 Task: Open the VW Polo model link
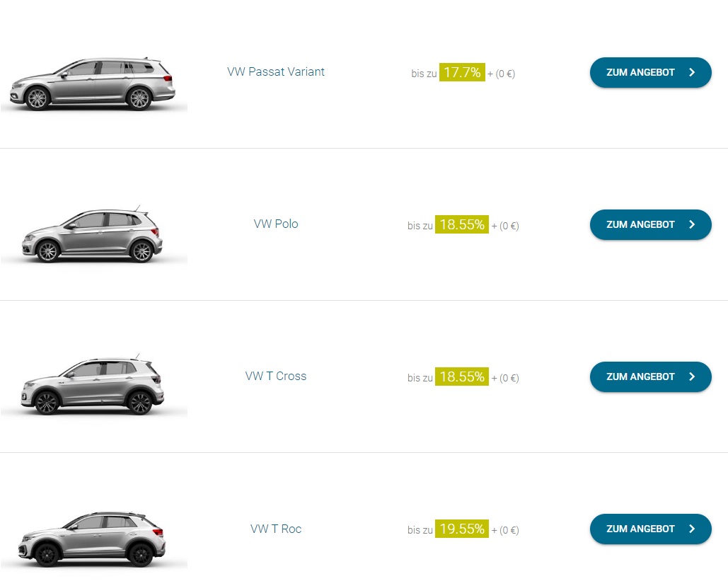click(x=276, y=224)
